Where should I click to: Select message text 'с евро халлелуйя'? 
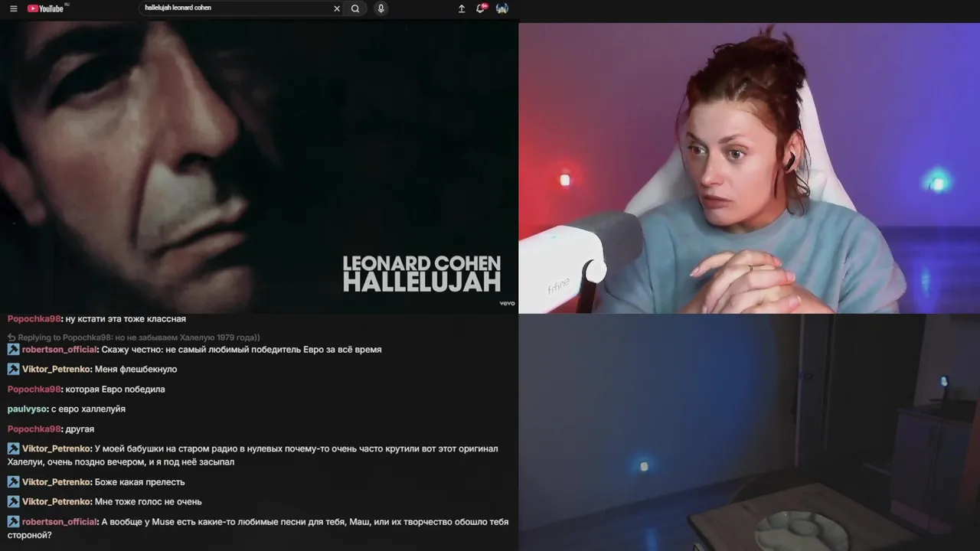pos(89,409)
